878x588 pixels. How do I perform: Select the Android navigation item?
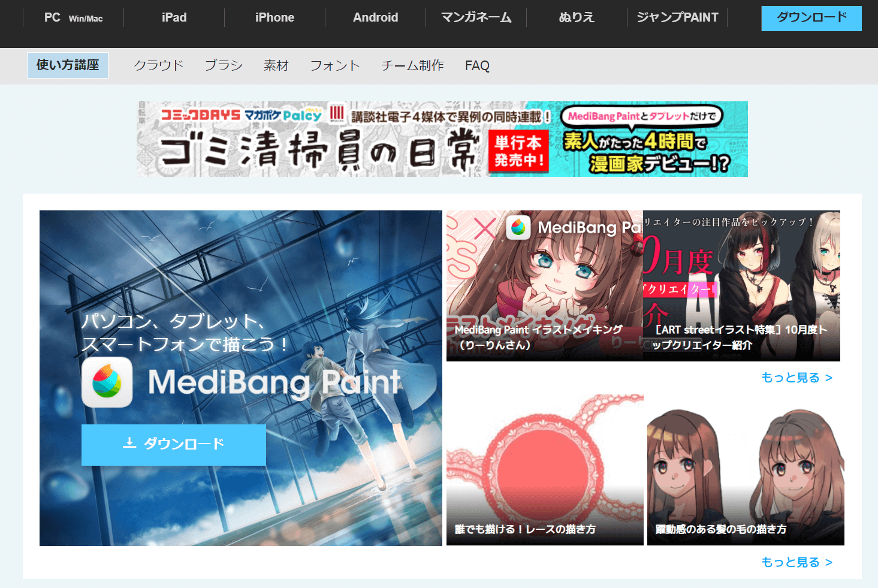click(375, 17)
